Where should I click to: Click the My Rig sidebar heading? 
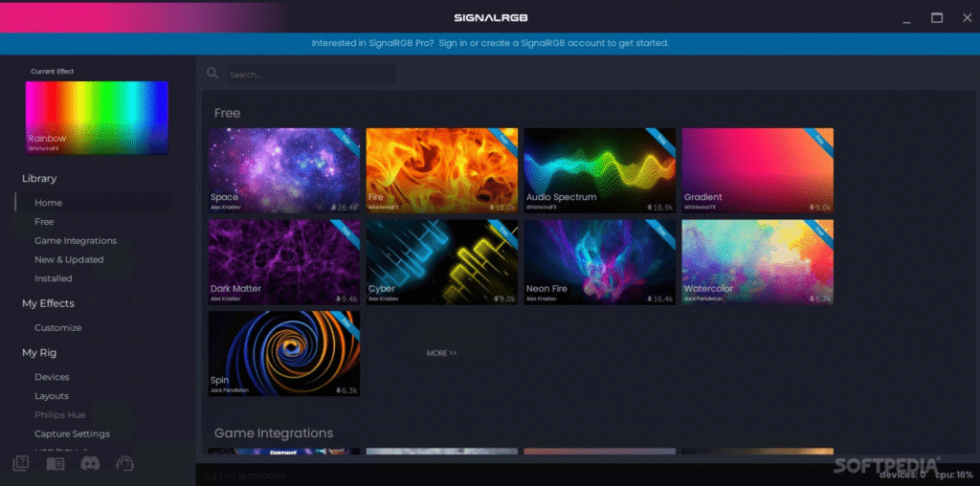click(39, 353)
